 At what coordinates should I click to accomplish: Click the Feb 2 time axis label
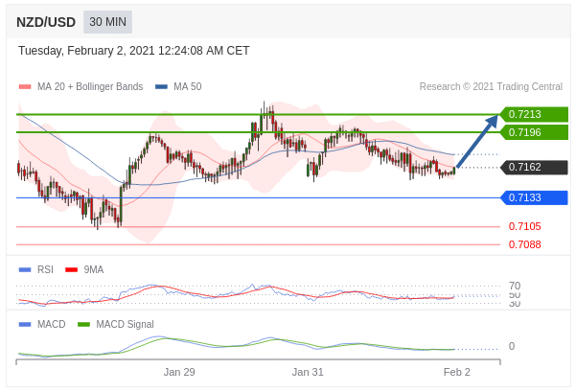(456, 372)
